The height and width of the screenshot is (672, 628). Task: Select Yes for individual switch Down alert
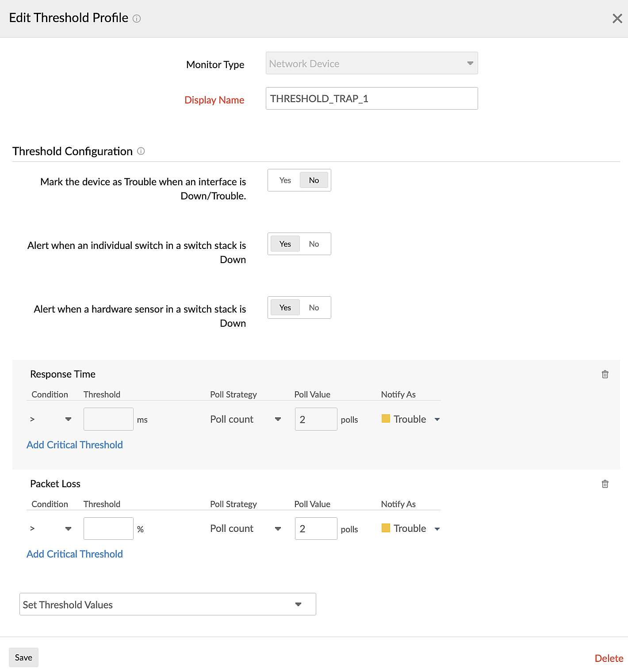pyautogui.click(x=285, y=244)
